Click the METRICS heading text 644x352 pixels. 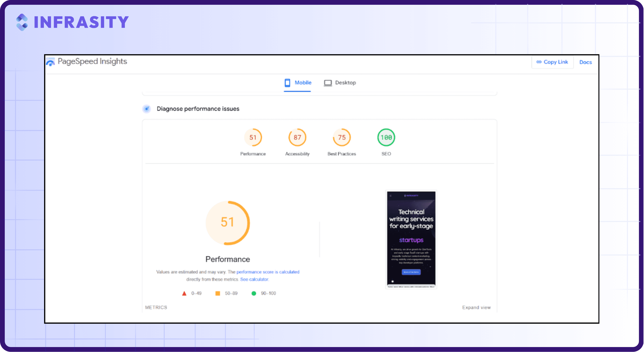(x=156, y=307)
